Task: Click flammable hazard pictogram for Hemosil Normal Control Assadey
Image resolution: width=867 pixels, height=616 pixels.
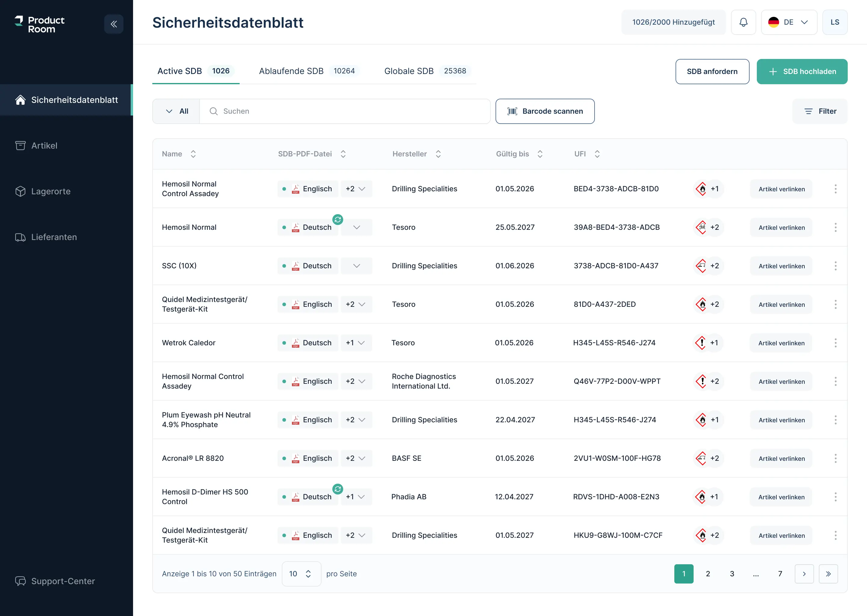Action: click(701, 189)
